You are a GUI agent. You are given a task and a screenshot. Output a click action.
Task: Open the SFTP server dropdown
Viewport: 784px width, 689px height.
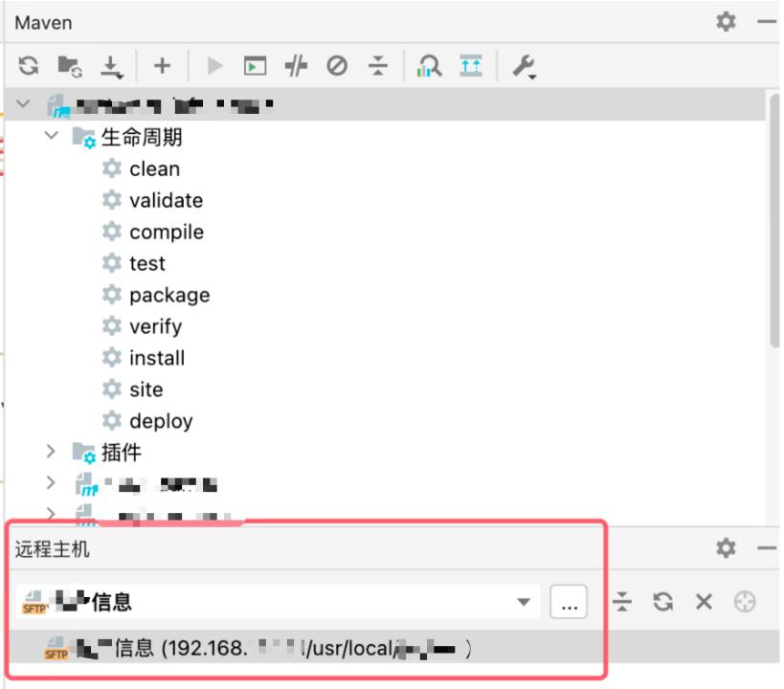(x=524, y=602)
